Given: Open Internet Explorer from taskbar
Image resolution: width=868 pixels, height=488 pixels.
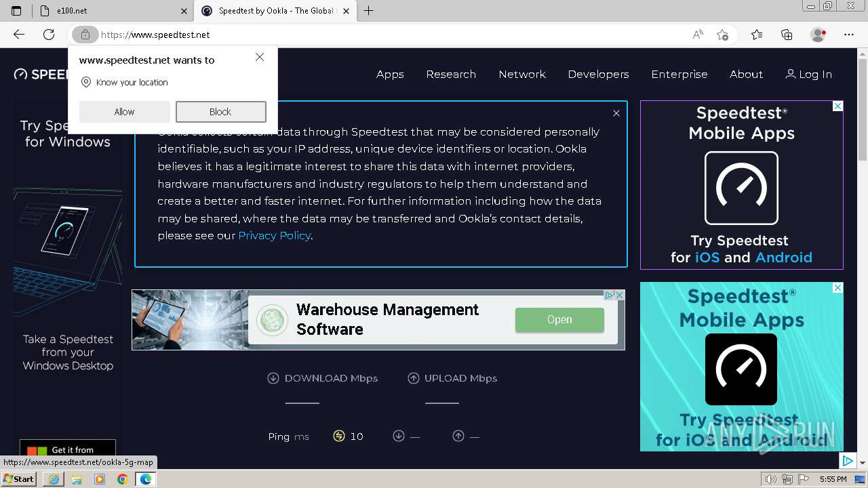Looking at the screenshot, I should pyautogui.click(x=54, y=479).
